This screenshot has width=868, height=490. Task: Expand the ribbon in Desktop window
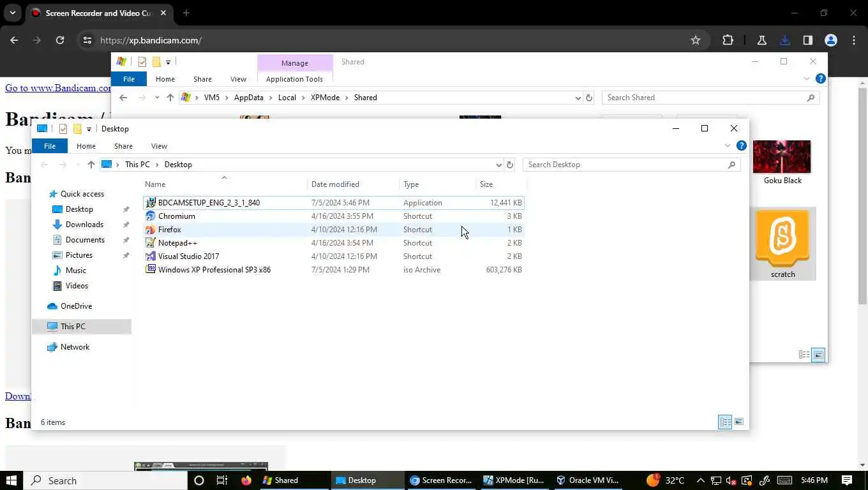pyautogui.click(x=727, y=145)
